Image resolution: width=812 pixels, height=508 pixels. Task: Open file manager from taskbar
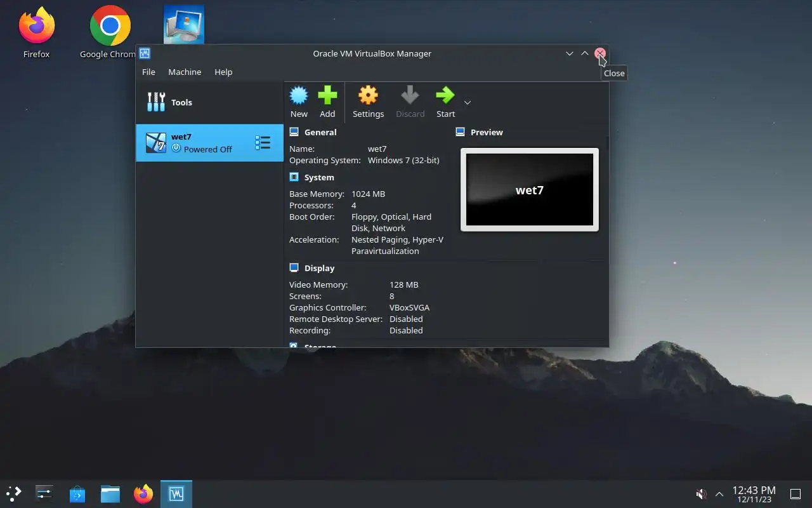(110, 493)
